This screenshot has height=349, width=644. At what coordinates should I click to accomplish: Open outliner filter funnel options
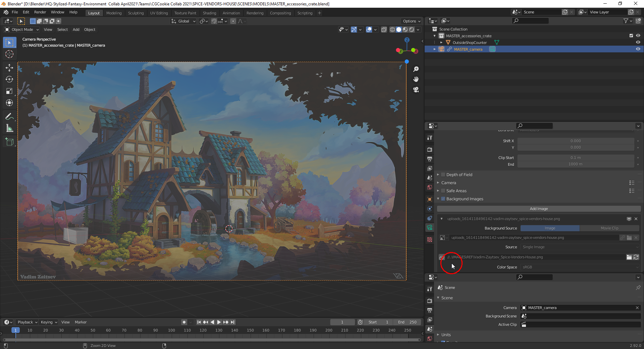(628, 21)
